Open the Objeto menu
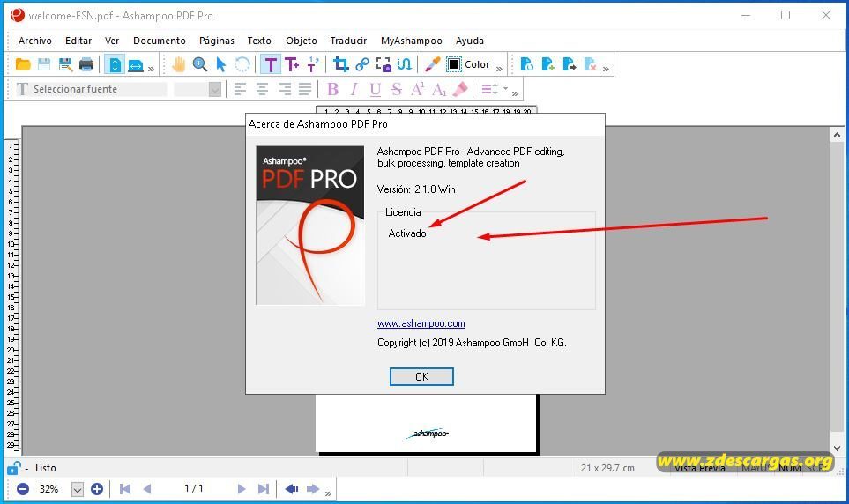 coord(302,41)
